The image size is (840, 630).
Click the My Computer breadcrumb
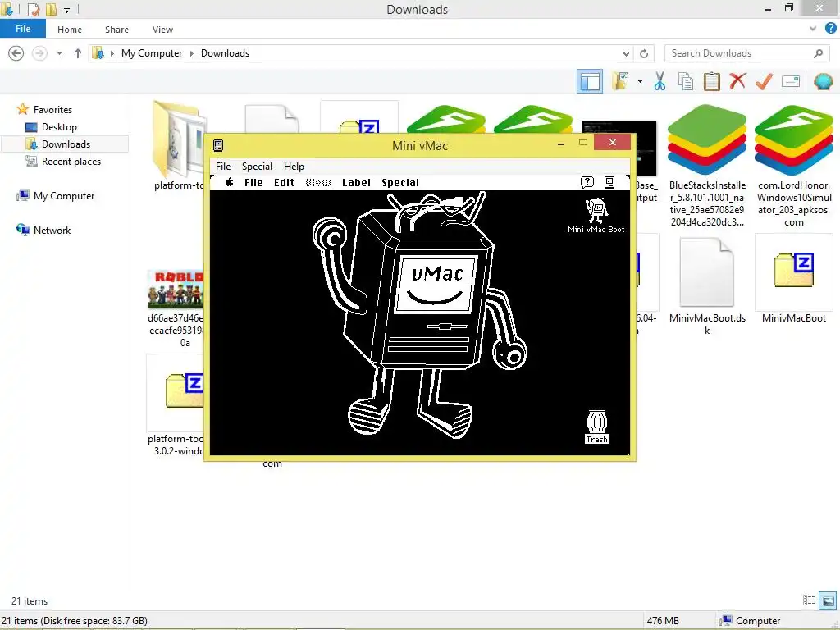pyautogui.click(x=152, y=53)
